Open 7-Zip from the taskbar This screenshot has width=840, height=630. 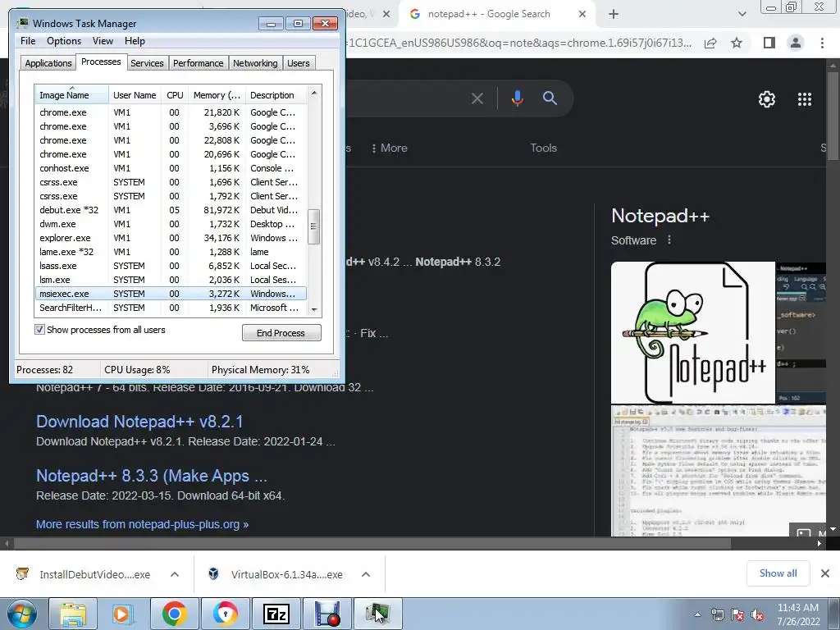277,614
